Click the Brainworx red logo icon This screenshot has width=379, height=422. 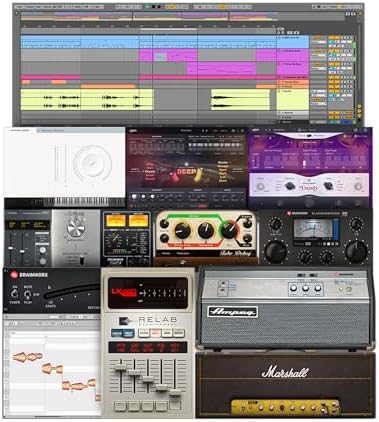14,275
